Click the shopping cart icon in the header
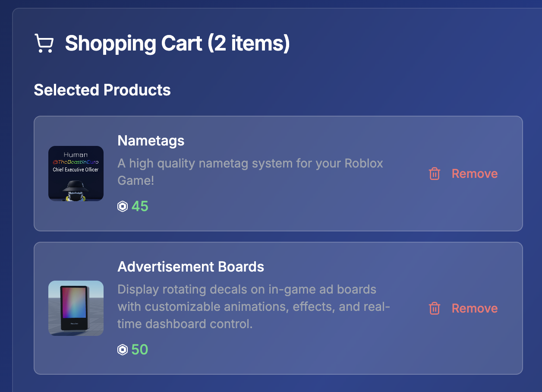Screen dimensions: 542x392 click(44, 44)
